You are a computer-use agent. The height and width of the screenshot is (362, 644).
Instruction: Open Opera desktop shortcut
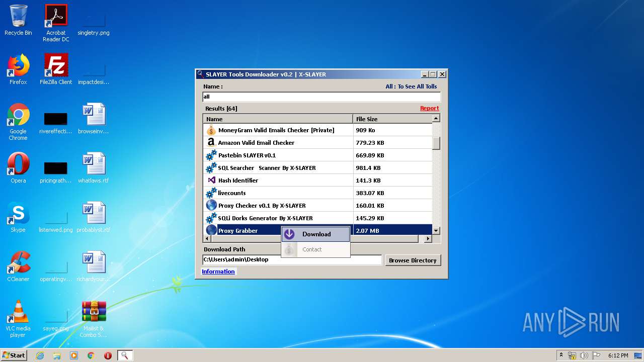click(18, 168)
